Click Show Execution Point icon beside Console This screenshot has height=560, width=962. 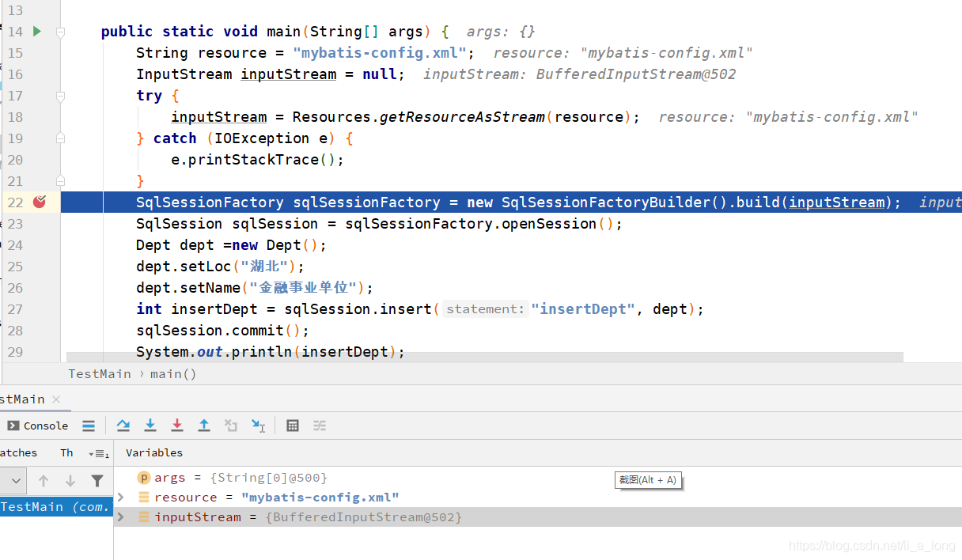click(x=89, y=426)
